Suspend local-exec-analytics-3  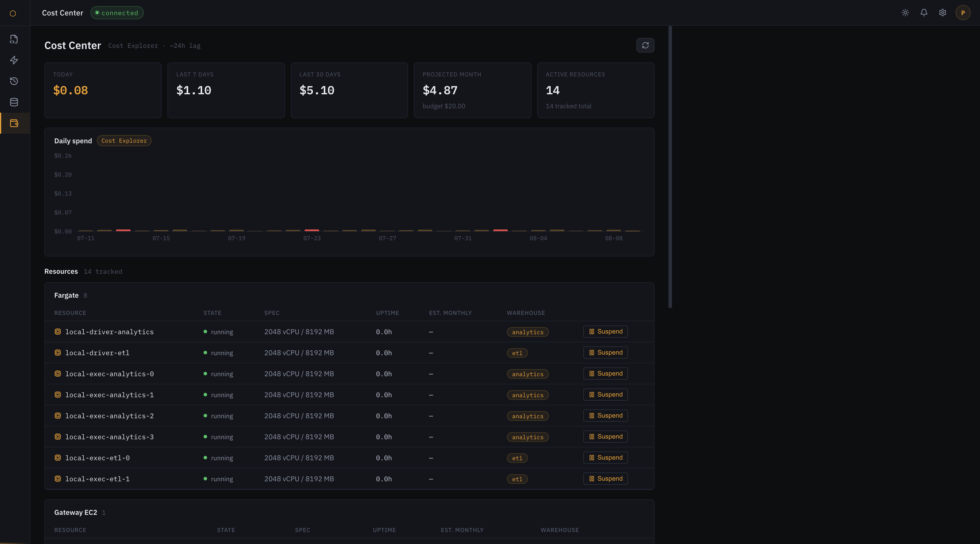605,436
